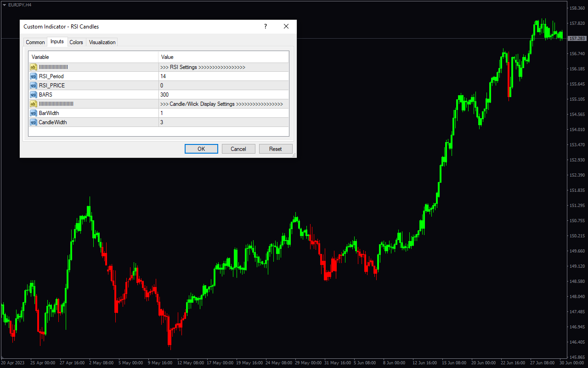Click the EURJPY,H4 chart title arrow

pyautogui.click(x=4, y=5)
